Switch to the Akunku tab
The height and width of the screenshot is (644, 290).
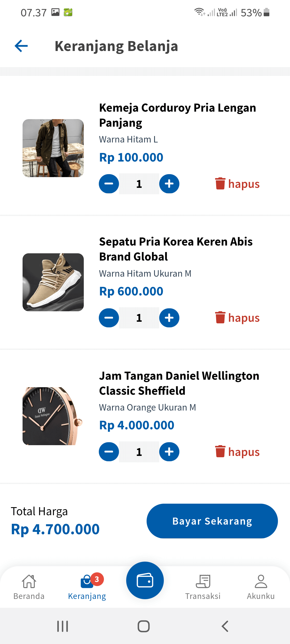[x=261, y=587]
